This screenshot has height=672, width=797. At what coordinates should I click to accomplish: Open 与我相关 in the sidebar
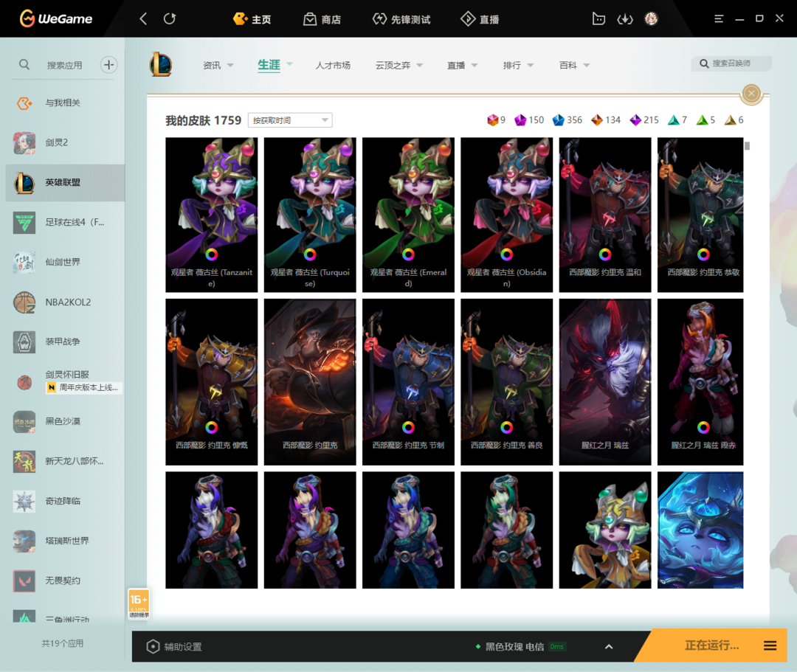pyautogui.click(x=65, y=103)
